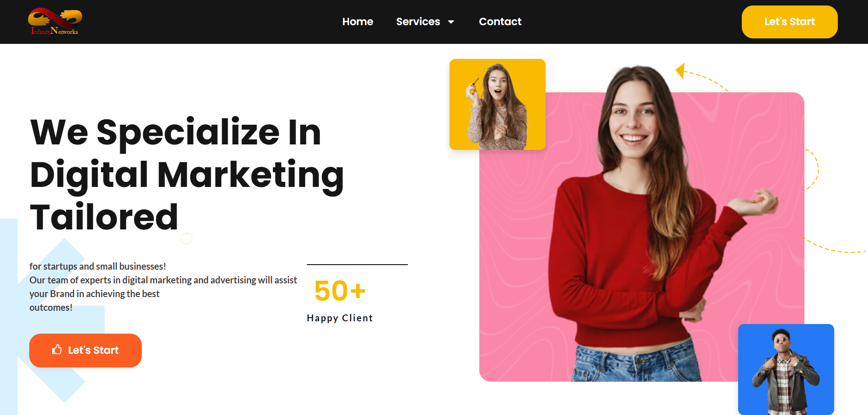Select the yellow thumbnail of the surprised woman
The height and width of the screenshot is (415, 868).
click(498, 104)
